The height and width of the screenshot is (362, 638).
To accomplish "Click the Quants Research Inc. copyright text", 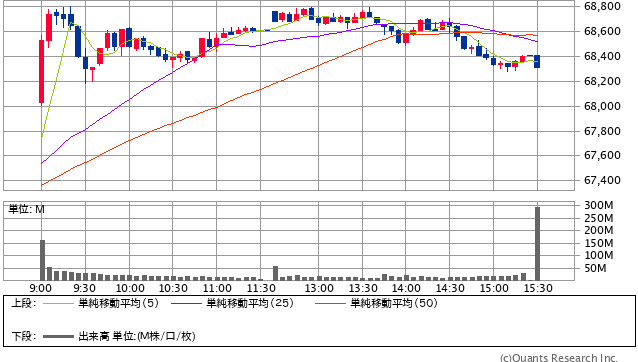I will pos(559,358).
